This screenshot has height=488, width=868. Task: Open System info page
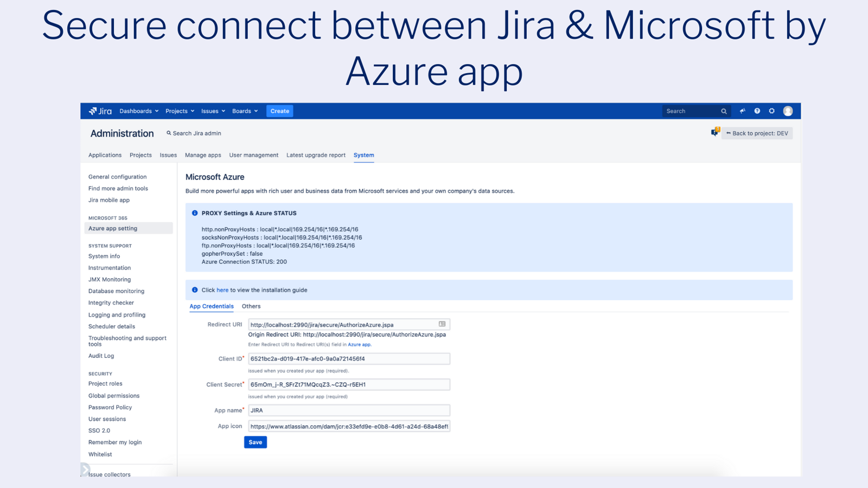pos(104,256)
